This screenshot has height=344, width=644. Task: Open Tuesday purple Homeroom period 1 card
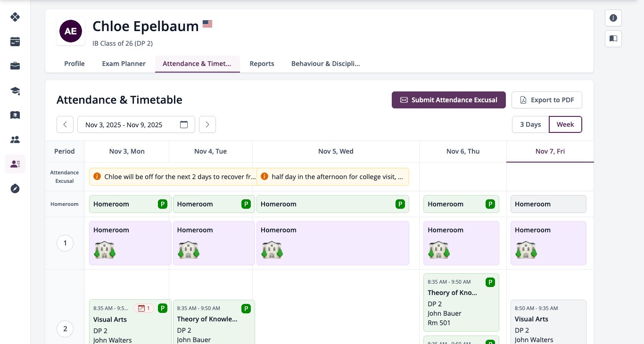point(214,243)
